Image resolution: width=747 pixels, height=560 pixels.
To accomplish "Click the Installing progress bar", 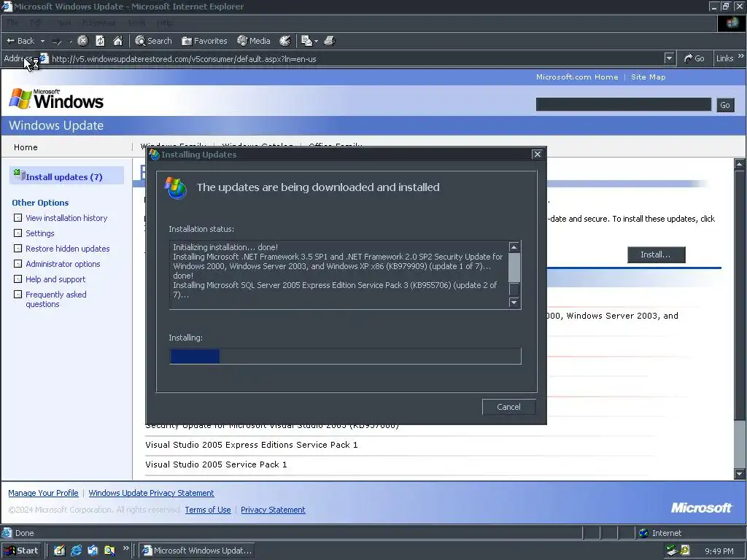I will tap(345, 356).
